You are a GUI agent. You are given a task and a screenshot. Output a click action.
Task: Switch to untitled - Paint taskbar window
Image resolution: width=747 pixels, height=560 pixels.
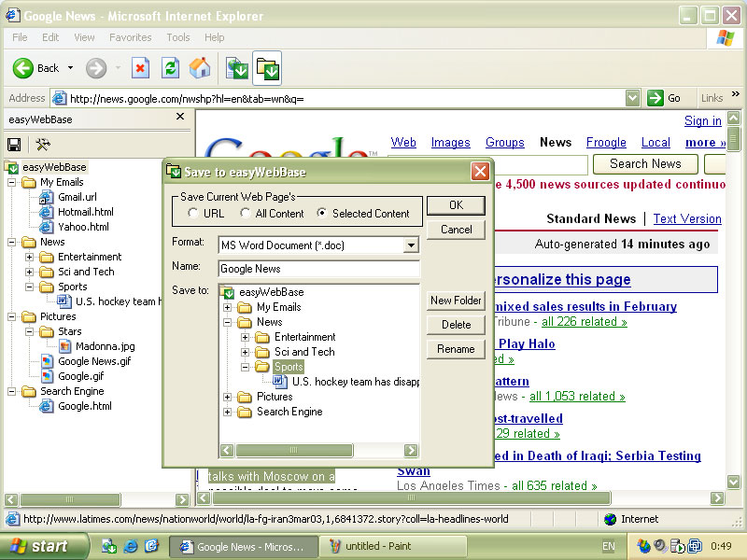coord(391,546)
